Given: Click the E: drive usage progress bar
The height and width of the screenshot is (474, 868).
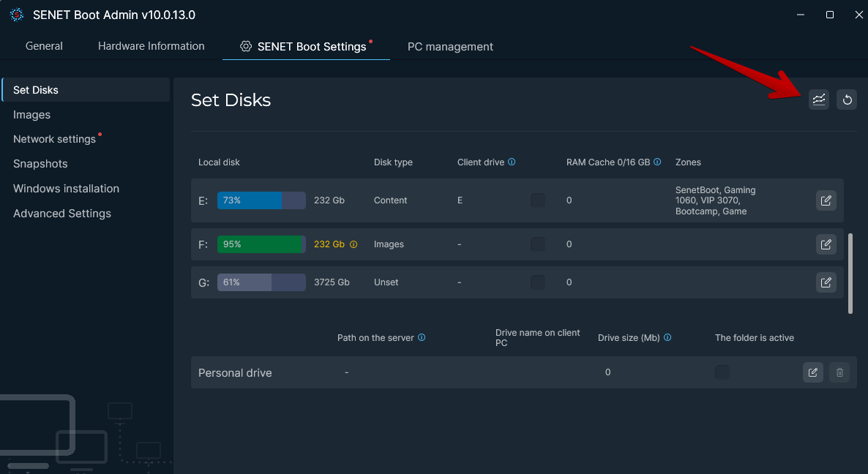Looking at the screenshot, I should pos(261,200).
